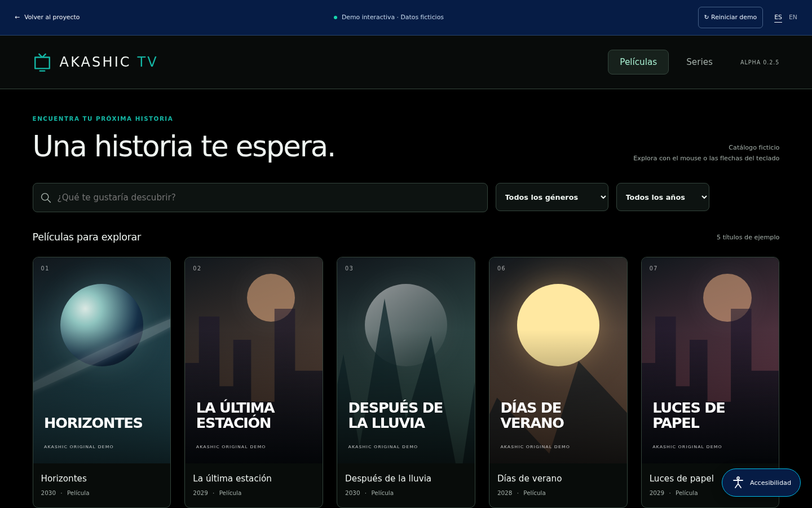Screen dimensions: 812x508
Task: Click Luces de papel title below poster
Action: coord(681,478)
